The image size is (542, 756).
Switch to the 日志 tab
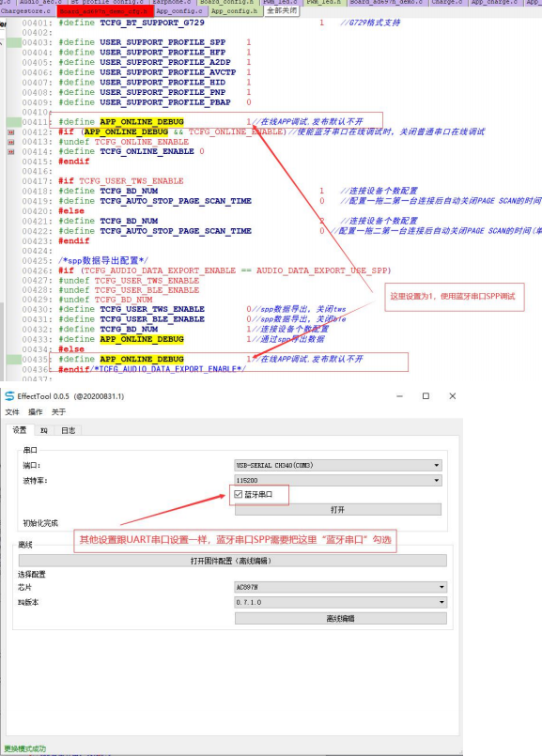coord(68,430)
